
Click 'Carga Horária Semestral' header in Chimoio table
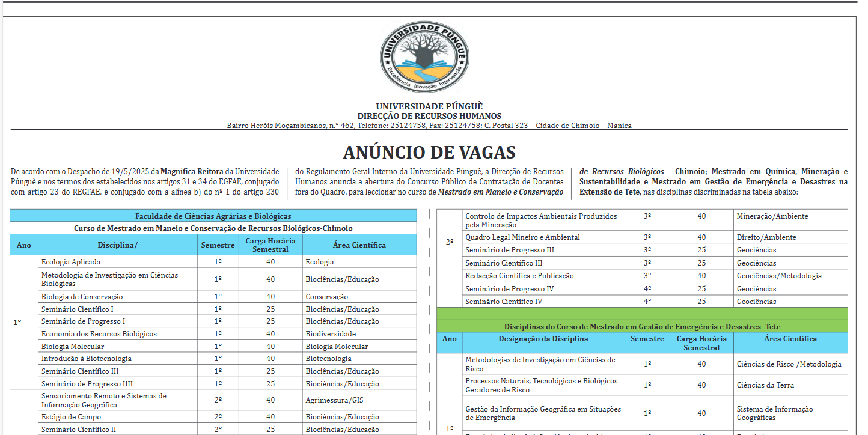(270, 245)
